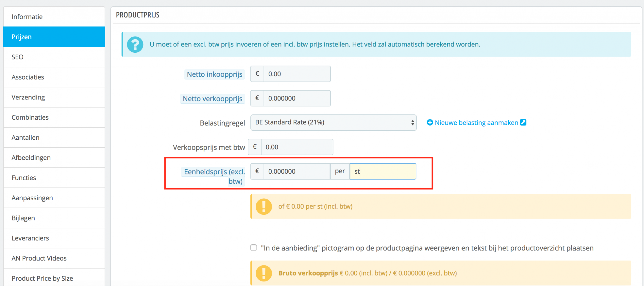The width and height of the screenshot is (644, 286).
Task: Click the euro symbol of Netto inkoopprijs
Action: tap(257, 74)
